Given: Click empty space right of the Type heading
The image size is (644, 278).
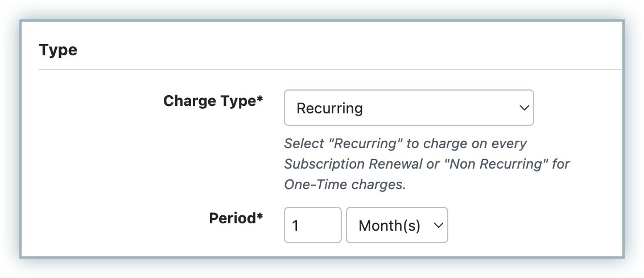Looking at the screenshot, I should tap(341, 50).
